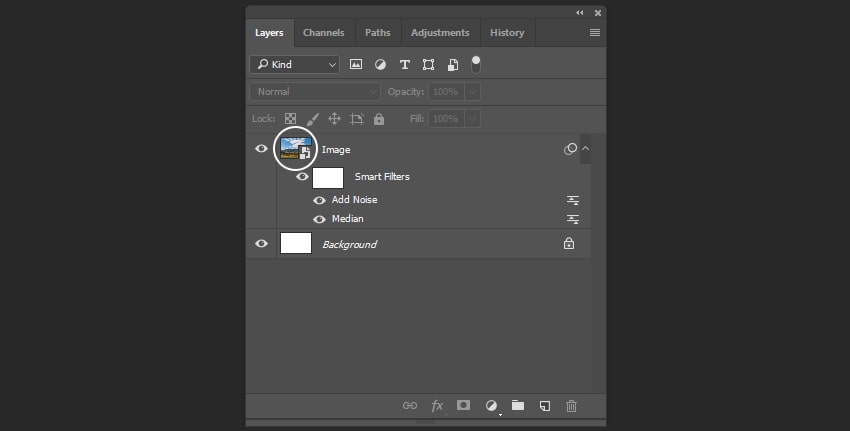850x431 pixels.
Task: Close the Layers panel
Action: pyautogui.click(x=598, y=12)
